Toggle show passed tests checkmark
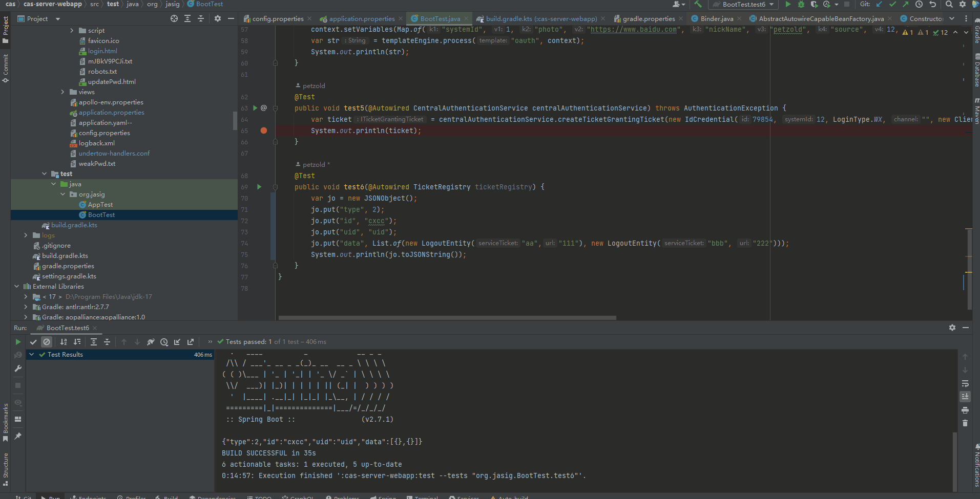The height and width of the screenshot is (499, 980). [x=33, y=342]
